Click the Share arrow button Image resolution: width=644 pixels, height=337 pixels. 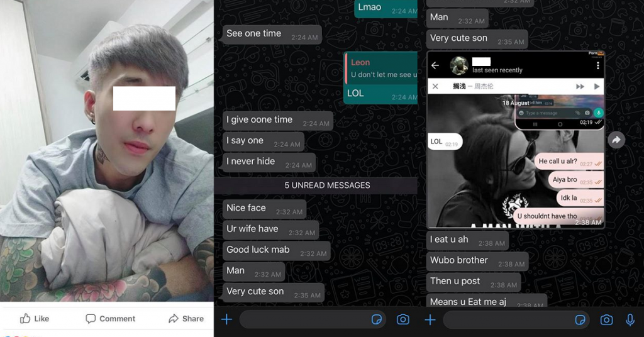[x=186, y=319]
